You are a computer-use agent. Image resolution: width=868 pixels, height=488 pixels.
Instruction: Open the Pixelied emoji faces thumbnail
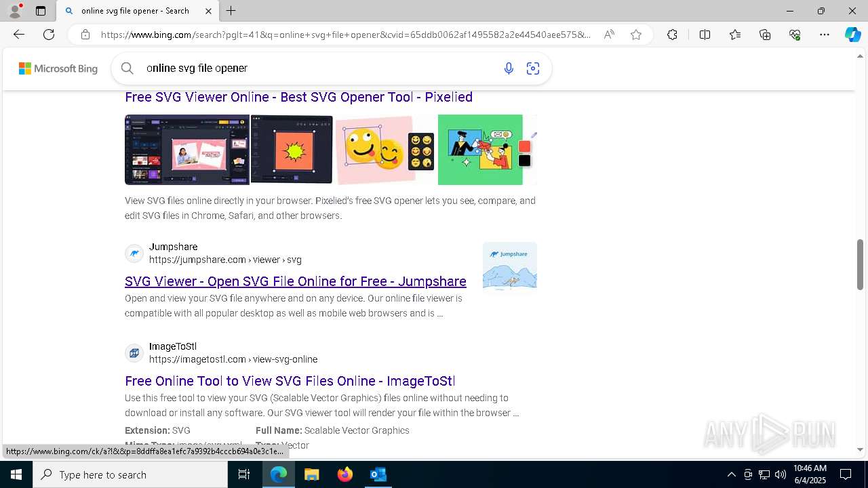tap(385, 150)
